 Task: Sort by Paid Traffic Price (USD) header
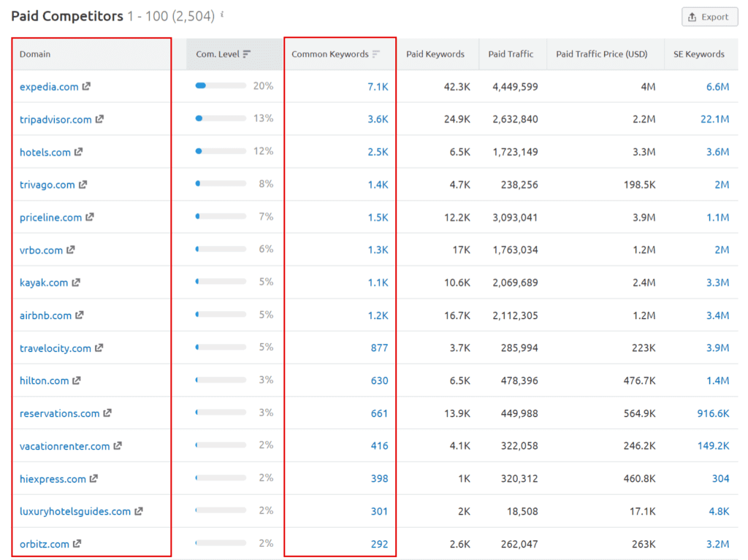(602, 54)
